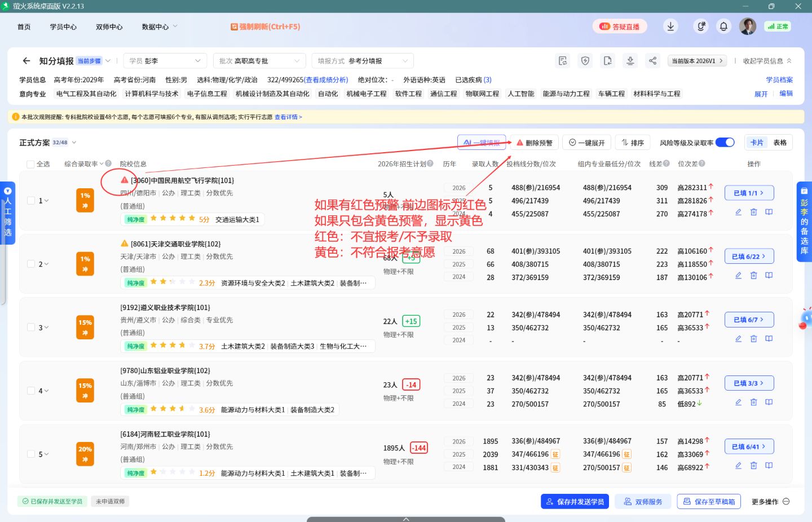Image resolution: width=812 pixels, height=522 pixels.
Task: Tick the checkbox for row 3
Action: pyautogui.click(x=31, y=327)
